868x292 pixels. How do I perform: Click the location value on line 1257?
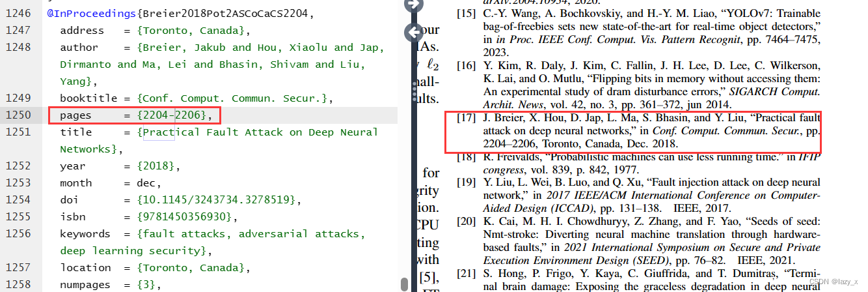point(190,267)
